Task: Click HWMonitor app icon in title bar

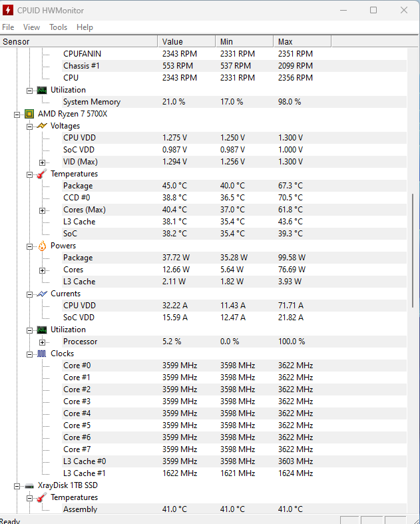Action: 8,10
